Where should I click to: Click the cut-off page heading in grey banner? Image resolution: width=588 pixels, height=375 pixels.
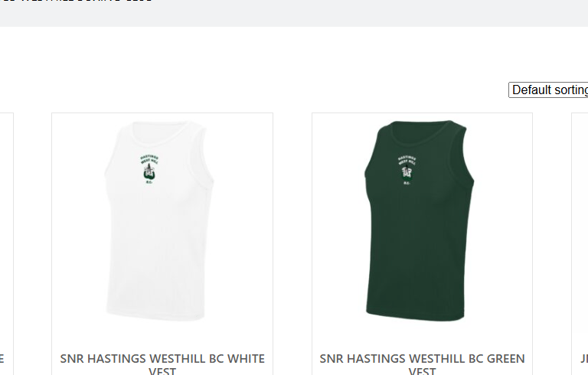click(x=75, y=1)
